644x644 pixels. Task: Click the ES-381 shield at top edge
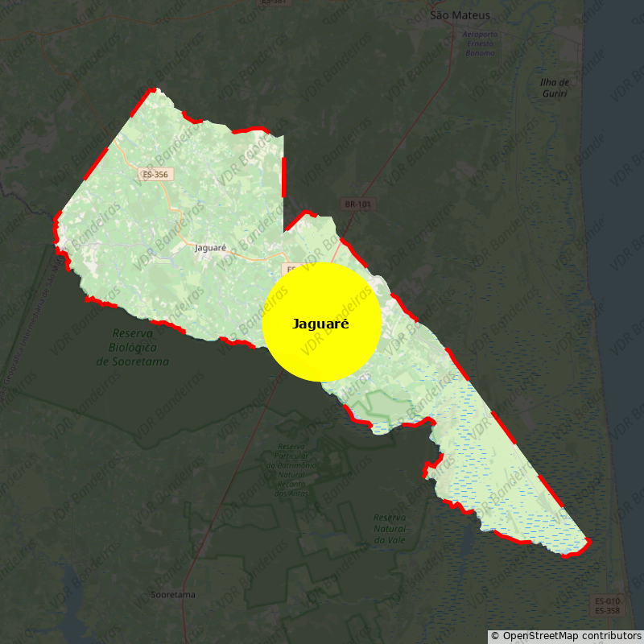tap(274, 2)
